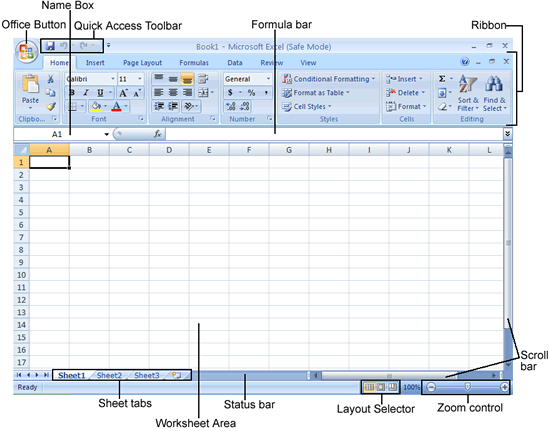Screen dimensions: 550x431
Task: Click Format button in Cells group
Action: click(x=406, y=106)
